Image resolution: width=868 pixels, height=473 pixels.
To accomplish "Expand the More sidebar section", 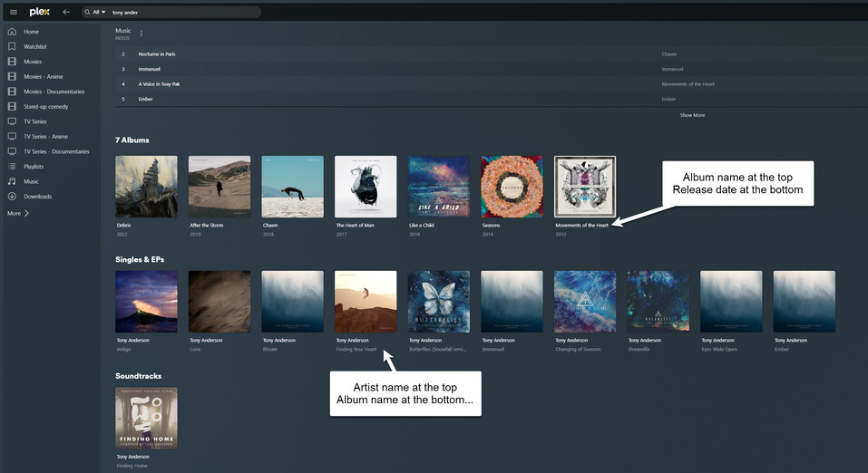I will click(x=18, y=213).
